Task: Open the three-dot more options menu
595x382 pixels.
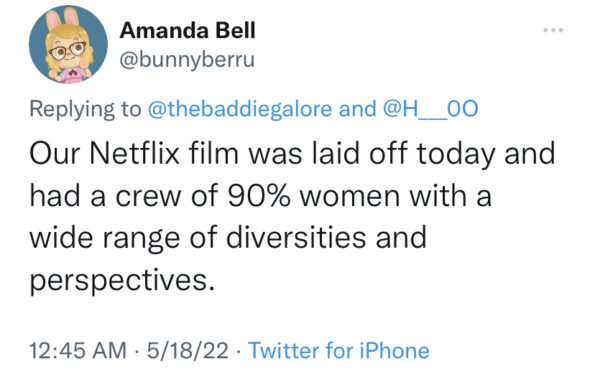Action: (553, 30)
